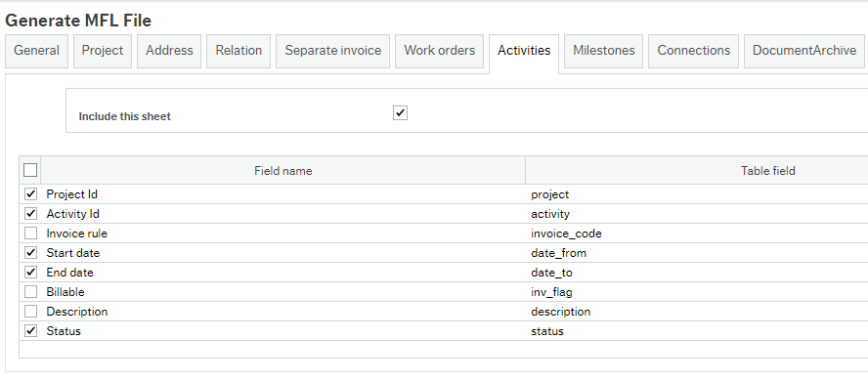
Task: Select the Billable field name
Action: (65, 292)
